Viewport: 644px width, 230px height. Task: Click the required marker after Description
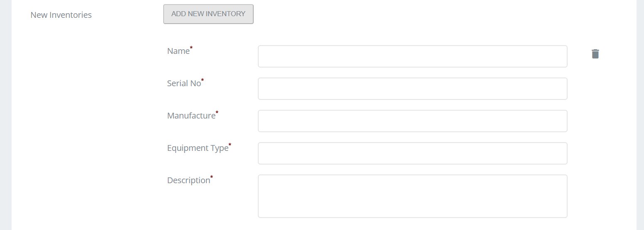(211, 177)
